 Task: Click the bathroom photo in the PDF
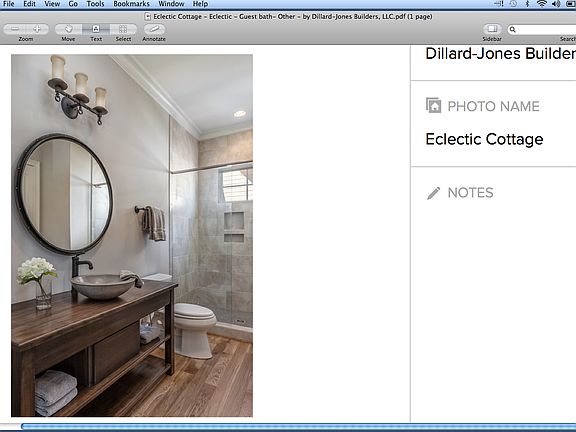(132, 235)
